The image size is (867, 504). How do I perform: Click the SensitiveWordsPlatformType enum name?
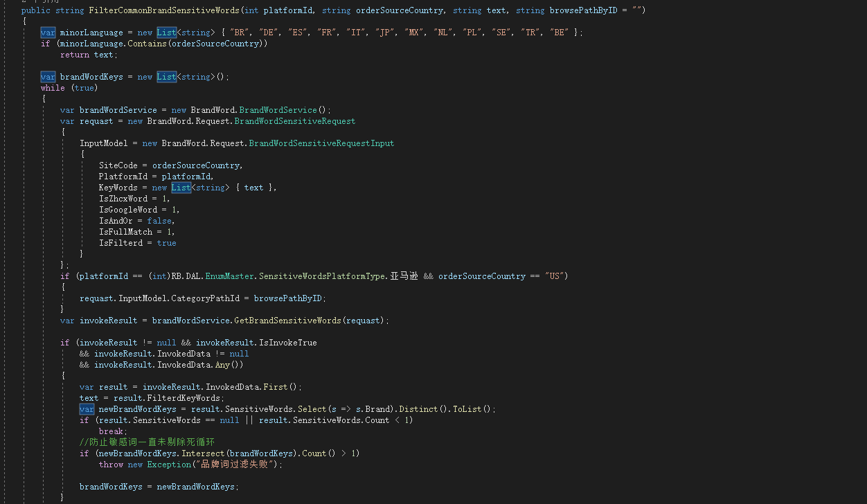[322, 276]
